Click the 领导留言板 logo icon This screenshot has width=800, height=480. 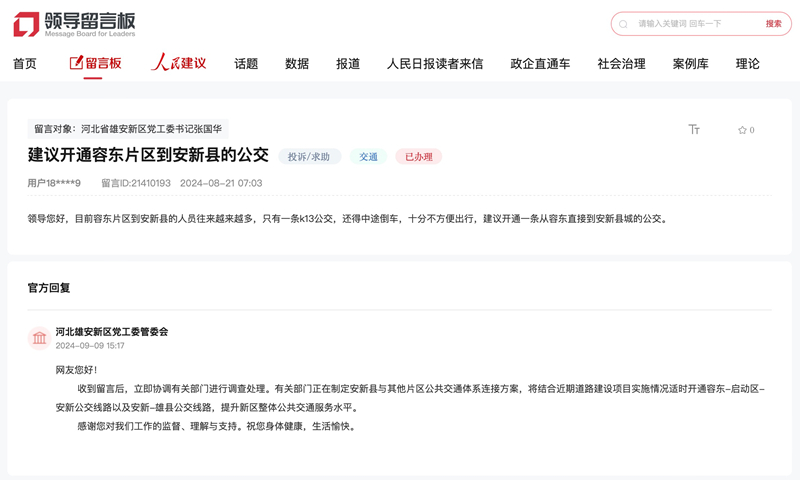coord(27,24)
